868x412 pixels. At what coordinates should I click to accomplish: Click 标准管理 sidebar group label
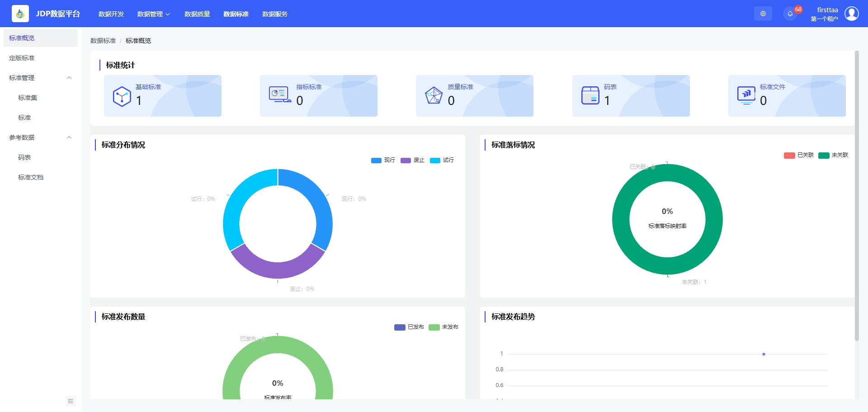[22, 78]
